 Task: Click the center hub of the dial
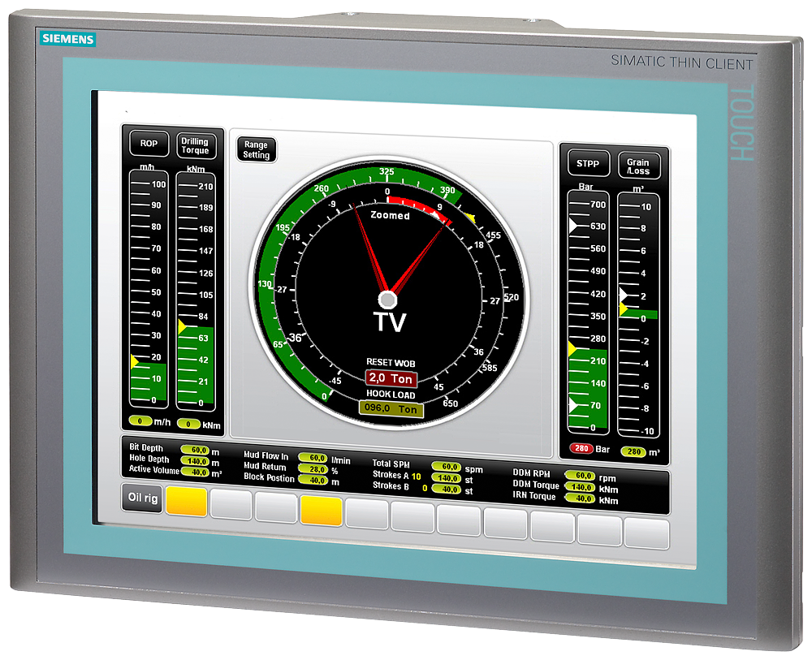[x=387, y=300]
